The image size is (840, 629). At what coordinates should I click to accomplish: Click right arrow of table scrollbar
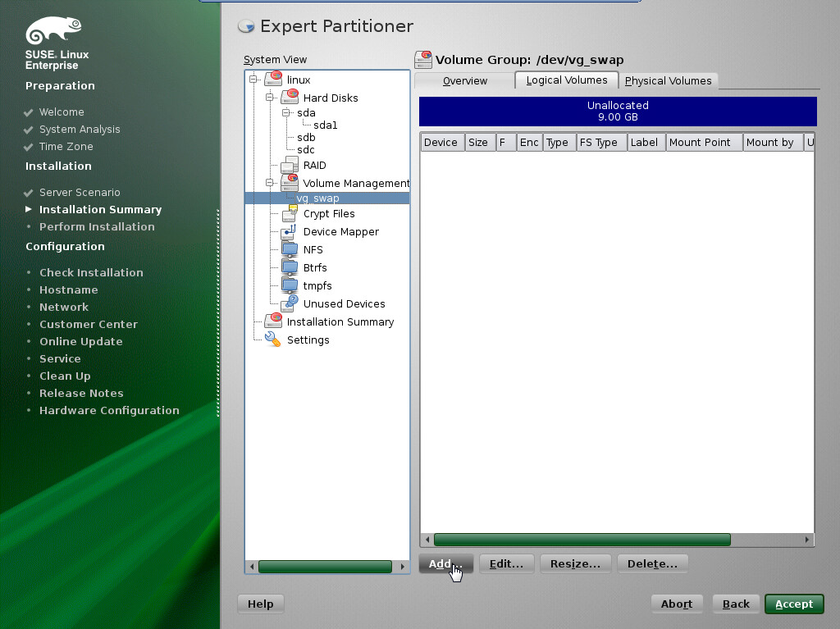click(807, 540)
